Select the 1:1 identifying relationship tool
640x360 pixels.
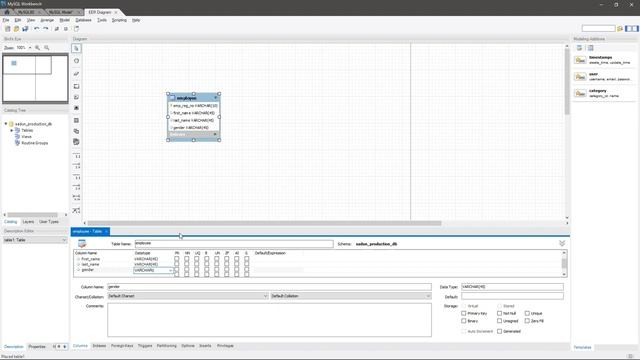point(76,177)
